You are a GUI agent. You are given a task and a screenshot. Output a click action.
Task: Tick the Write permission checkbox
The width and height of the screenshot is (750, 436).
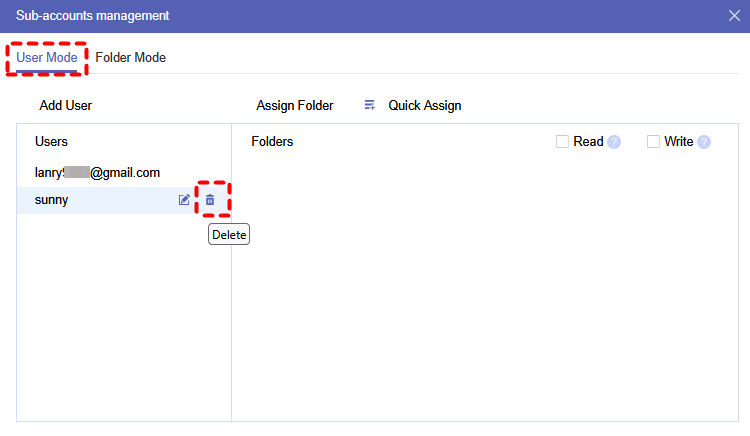pyautogui.click(x=654, y=142)
